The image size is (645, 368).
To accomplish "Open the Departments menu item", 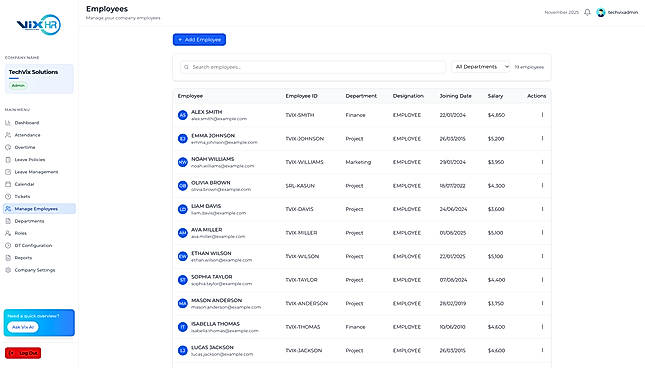I will [x=29, y=221].
